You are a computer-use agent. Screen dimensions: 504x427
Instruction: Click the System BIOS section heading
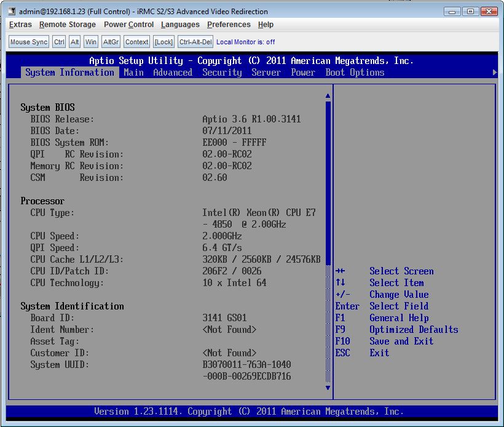[47, 107]
